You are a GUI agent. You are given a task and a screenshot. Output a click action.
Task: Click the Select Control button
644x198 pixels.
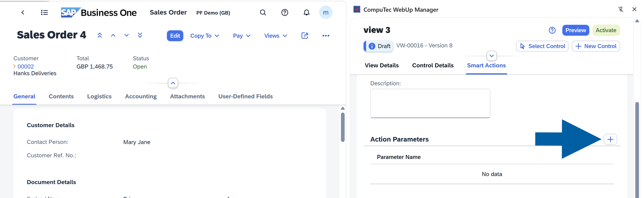[542, 46]
